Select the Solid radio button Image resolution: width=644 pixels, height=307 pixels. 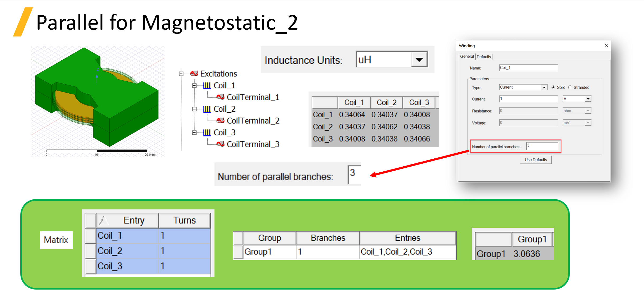pyautogui.click(x=553, y=87)
